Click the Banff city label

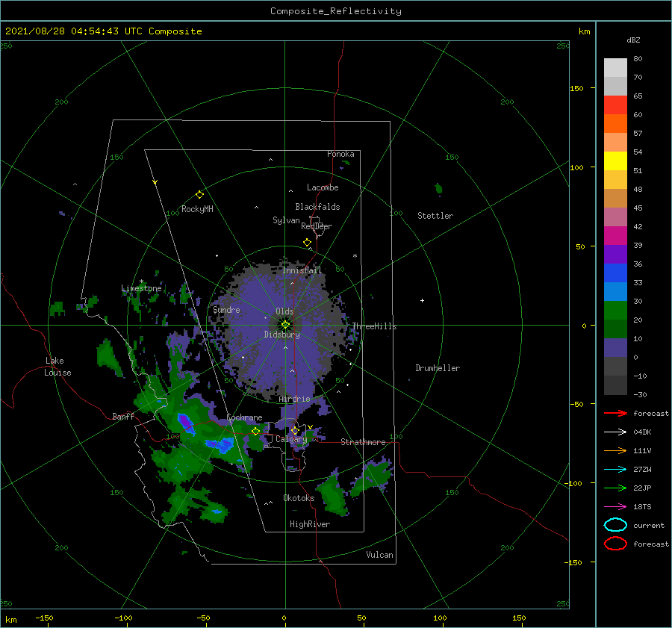pyautogui.click(x=123, y=416)
